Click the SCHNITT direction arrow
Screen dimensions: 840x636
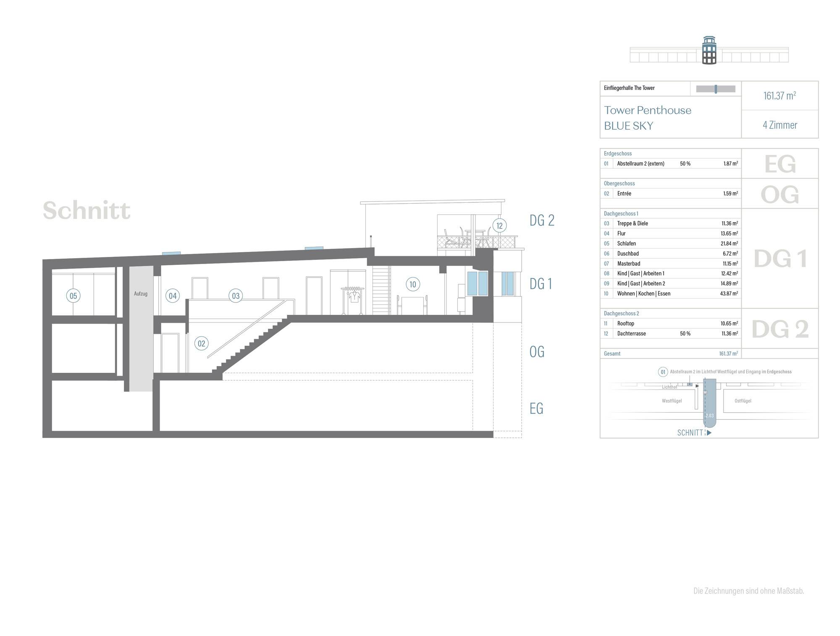[x=709, y=433]
